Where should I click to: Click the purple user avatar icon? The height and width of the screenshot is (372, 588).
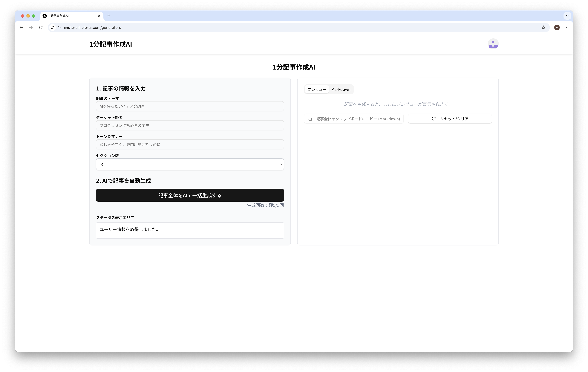click(x=493, y=44)
